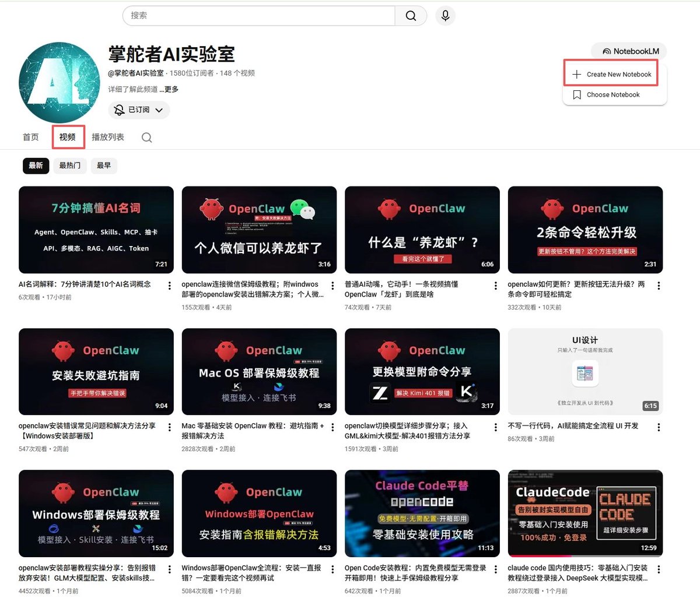Click the @掌舵者AI实验室 channel handle
Screen dimensions: 700x612
tap(136, 73)
